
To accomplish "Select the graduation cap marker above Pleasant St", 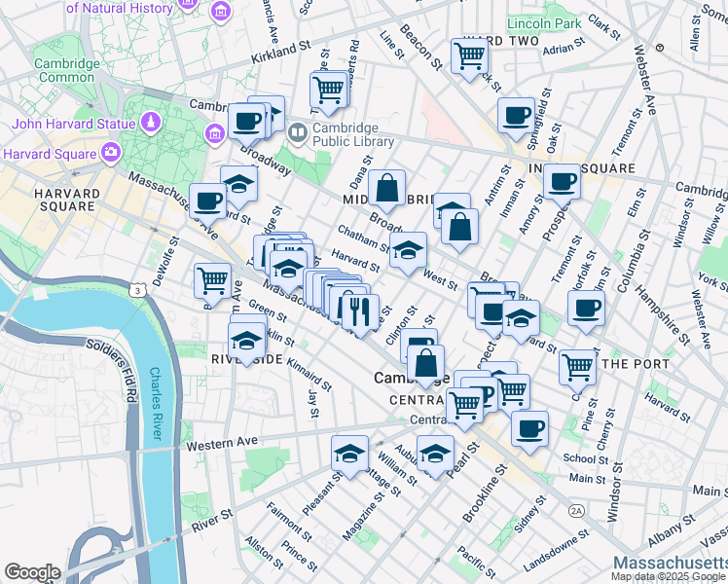I will (x=349, y=456).
